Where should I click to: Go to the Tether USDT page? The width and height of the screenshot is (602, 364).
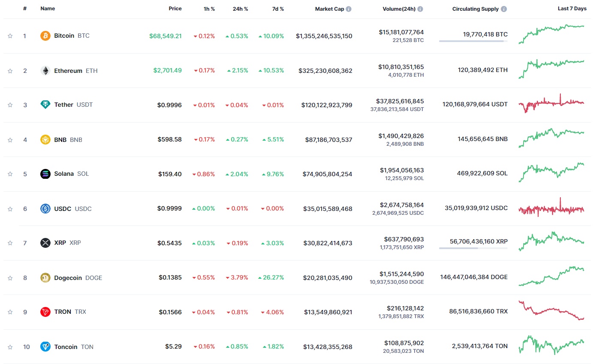click(73, 105)
